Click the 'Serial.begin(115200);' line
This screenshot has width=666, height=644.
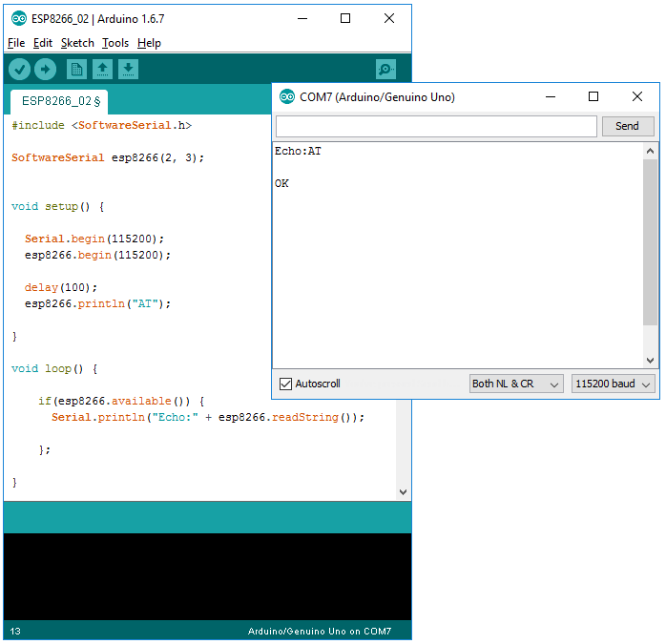click(x=94, y=239)
